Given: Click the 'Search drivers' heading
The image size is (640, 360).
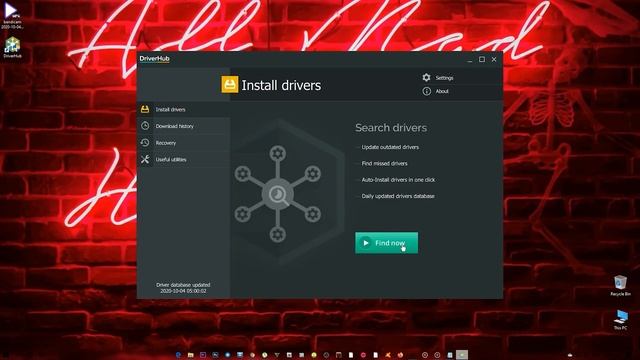Looking at the screenshot, I should pyautogui.click(x=391, y=128).
